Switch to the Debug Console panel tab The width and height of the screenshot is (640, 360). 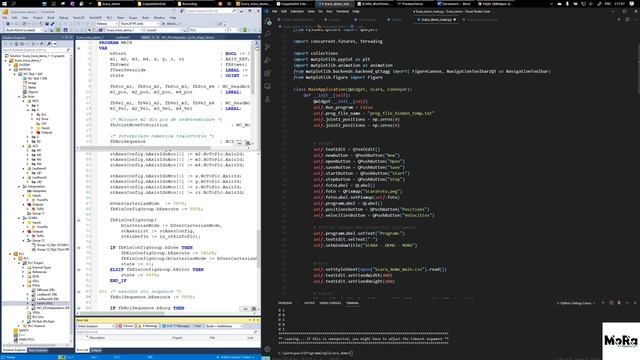click(x=330, y=303)
